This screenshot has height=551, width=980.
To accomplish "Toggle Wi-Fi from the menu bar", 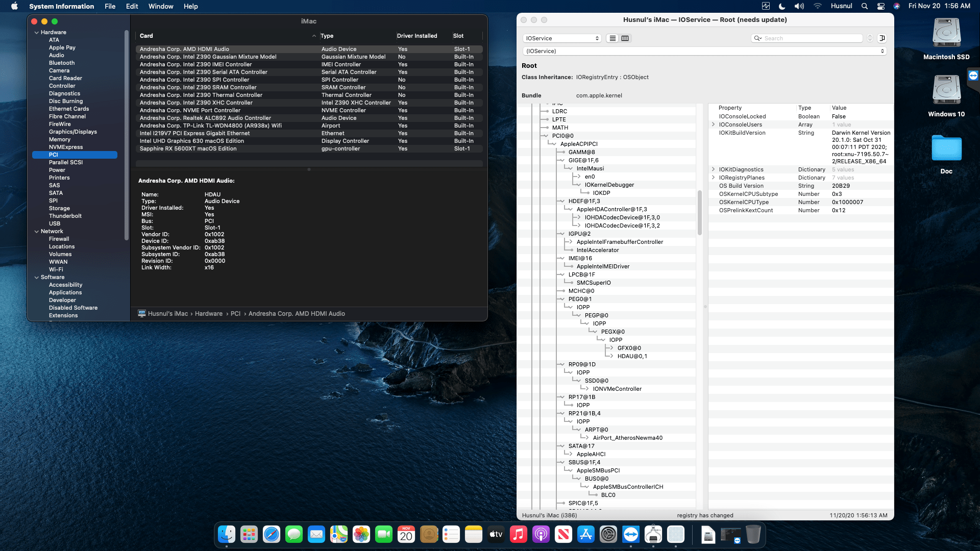I will 817,6.
